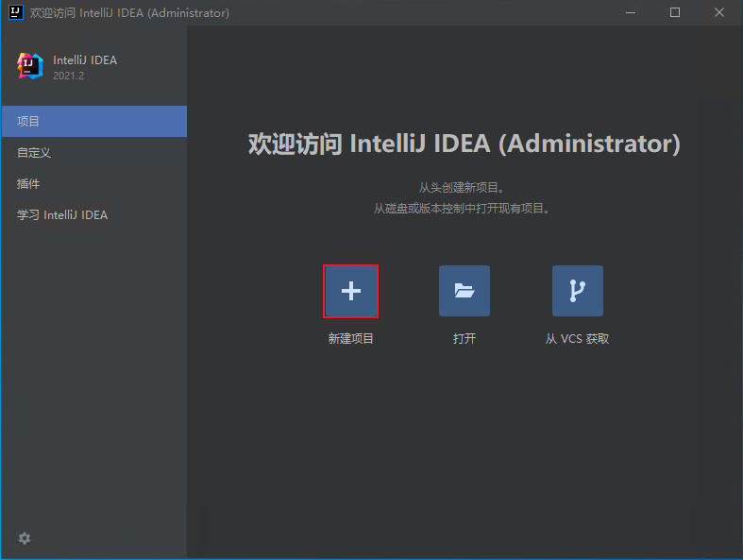Click the window title bar text

pyautogui.click(x=129, y=13)
